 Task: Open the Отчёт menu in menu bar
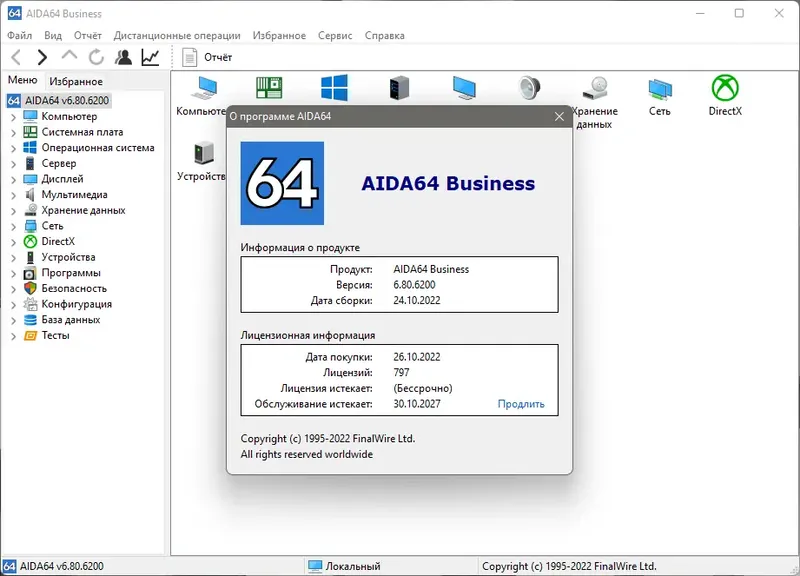(88, 35)
